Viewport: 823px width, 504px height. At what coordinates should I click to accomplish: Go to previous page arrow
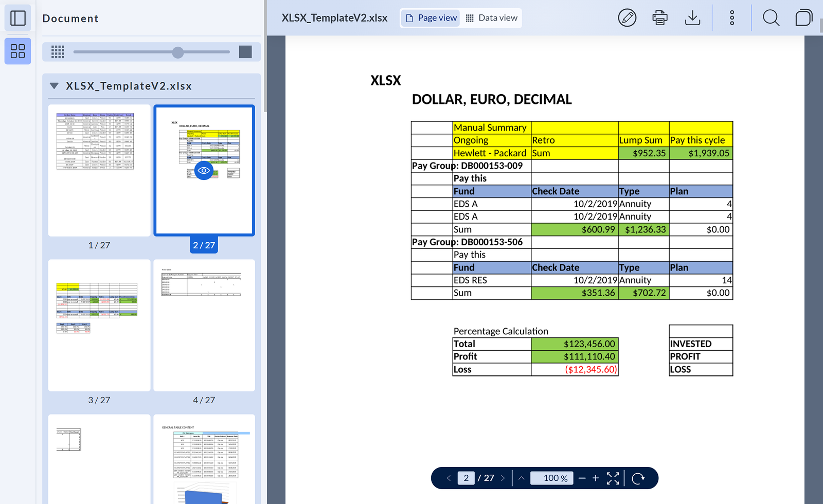click(x=449, y=478)
